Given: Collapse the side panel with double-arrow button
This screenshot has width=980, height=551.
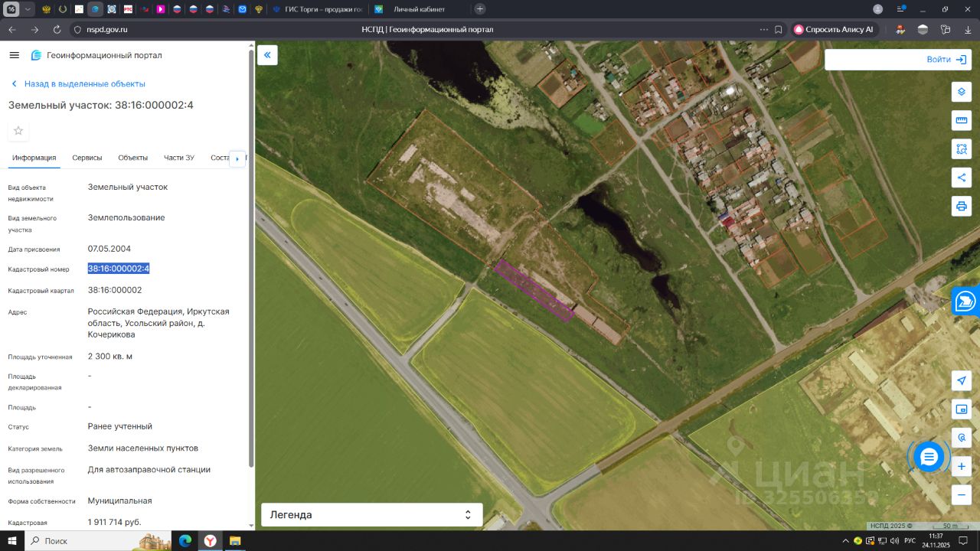Looking at the screenshot, I should [267, 55].
